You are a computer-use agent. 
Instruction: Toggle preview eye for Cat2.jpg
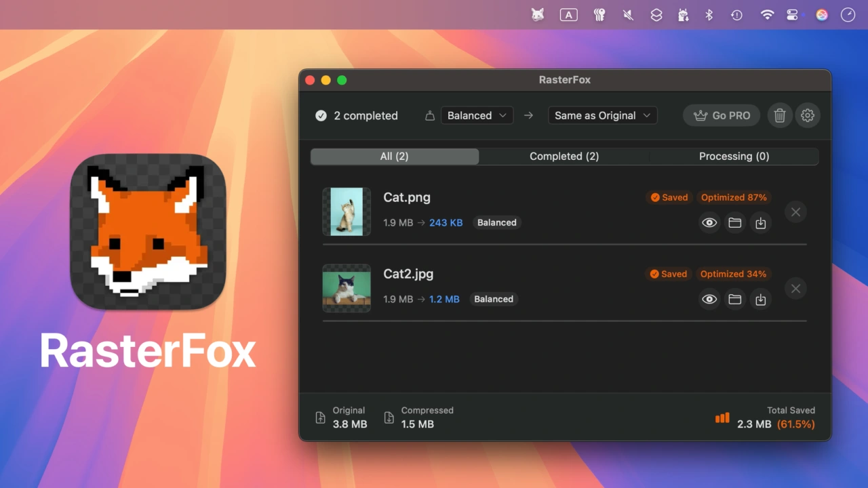point(709,300)
